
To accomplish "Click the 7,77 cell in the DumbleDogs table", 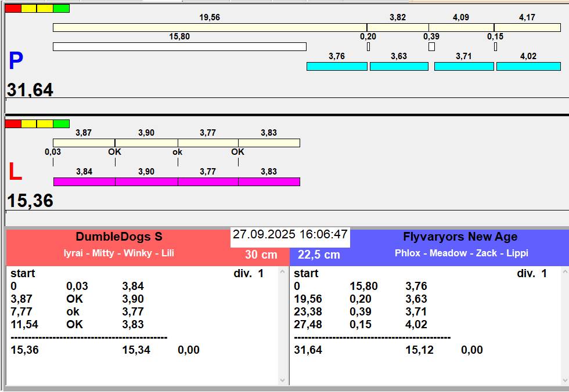I will point(21,311).
